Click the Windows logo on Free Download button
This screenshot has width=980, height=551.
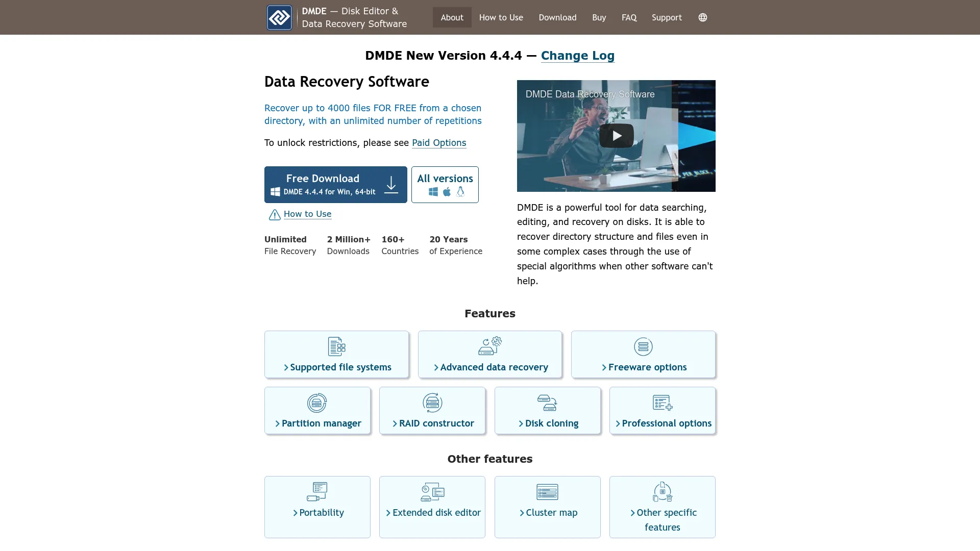pyautogui.click(x=275, y=192)
